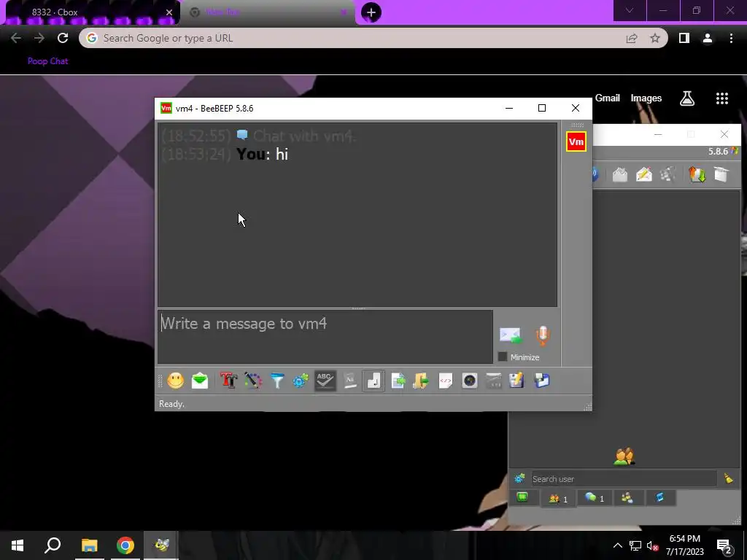
Task: Toggle word completer Aa icon
Action: (x=349, y=381)
